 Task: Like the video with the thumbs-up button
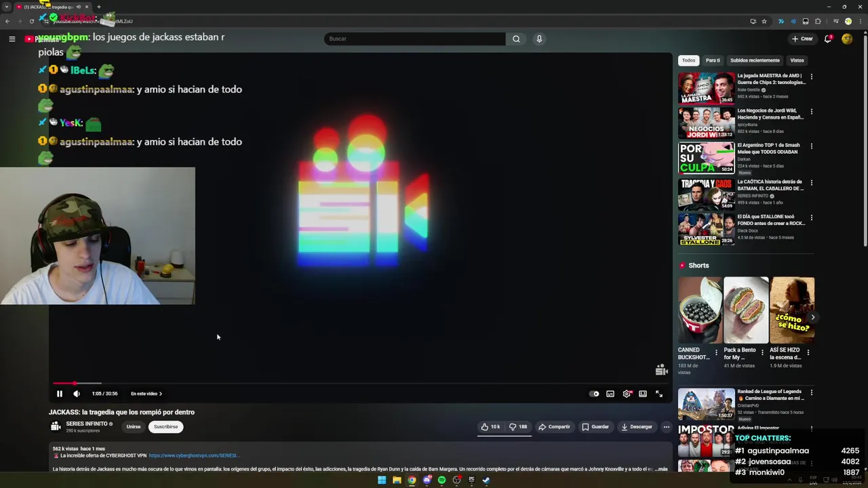tap(491, 427)
